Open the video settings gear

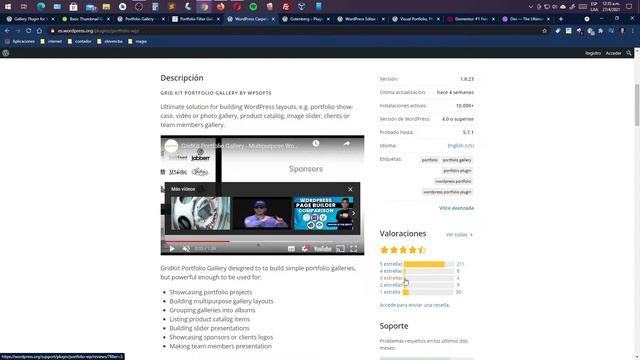pyautogui.click(x=305, y=249)
